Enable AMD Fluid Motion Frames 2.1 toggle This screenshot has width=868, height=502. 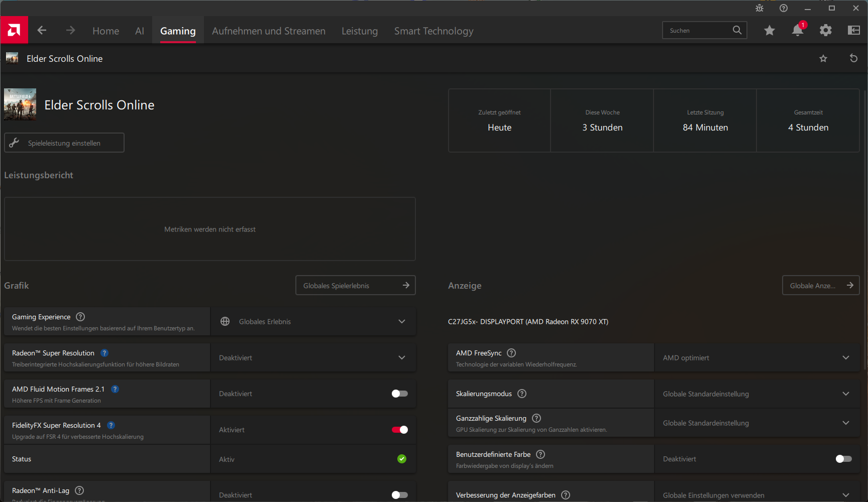pyautogui.click(x=400, y=394)
